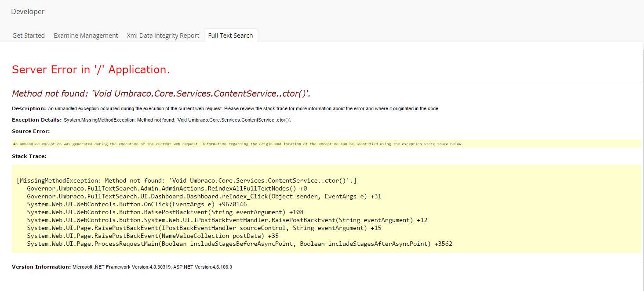Screen dimensions: 644x291
Task: Click the Developer section heading
Action: (x=28, y=12)
